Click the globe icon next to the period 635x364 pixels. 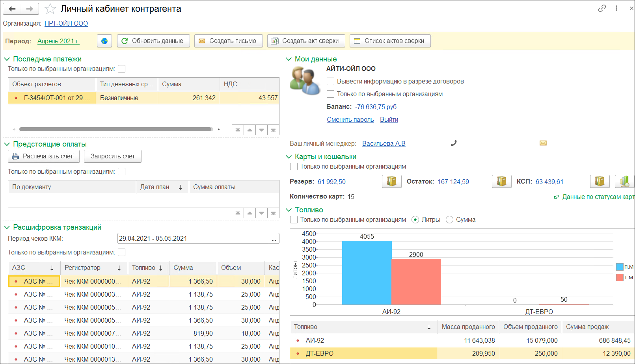pos(104,41)
